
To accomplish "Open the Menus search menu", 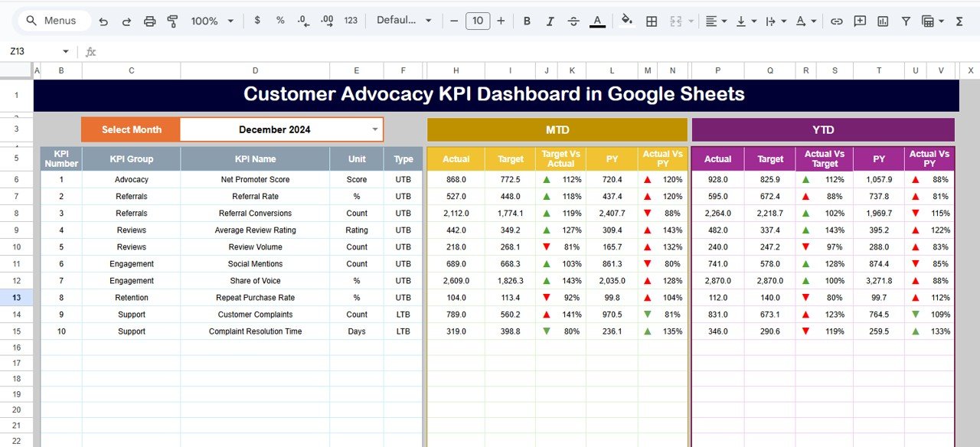I will pos(53,21).
